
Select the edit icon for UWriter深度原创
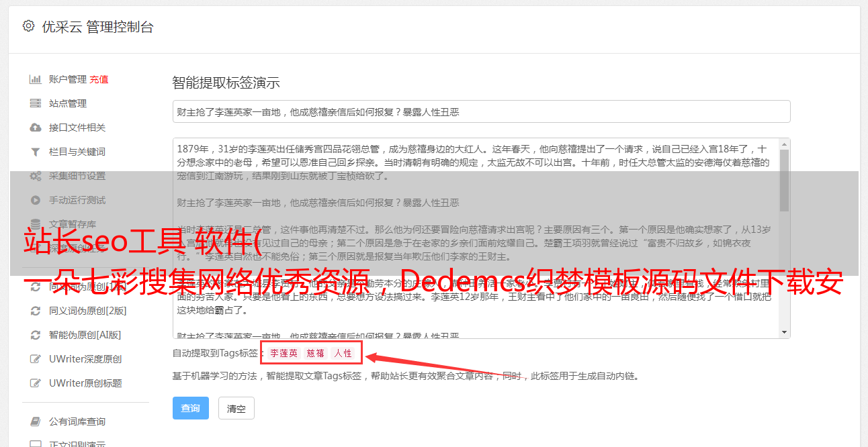(36, 359)
